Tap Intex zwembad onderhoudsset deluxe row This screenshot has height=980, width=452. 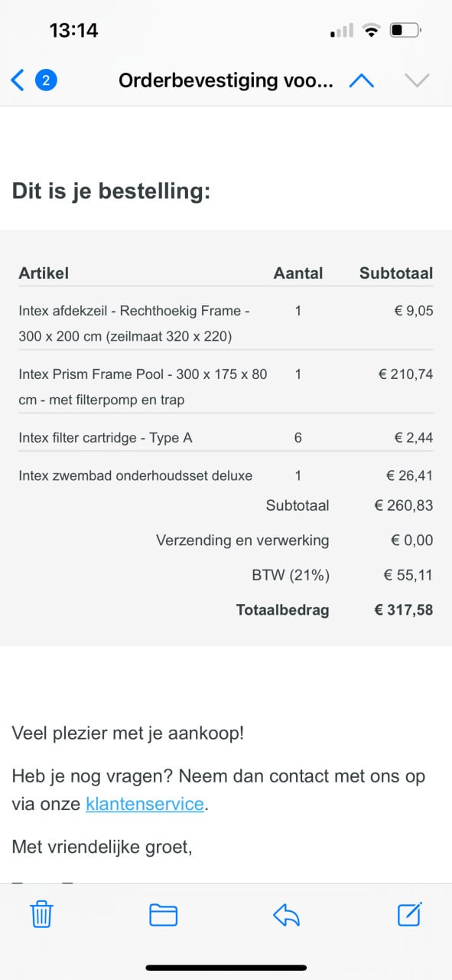(226, 475)
